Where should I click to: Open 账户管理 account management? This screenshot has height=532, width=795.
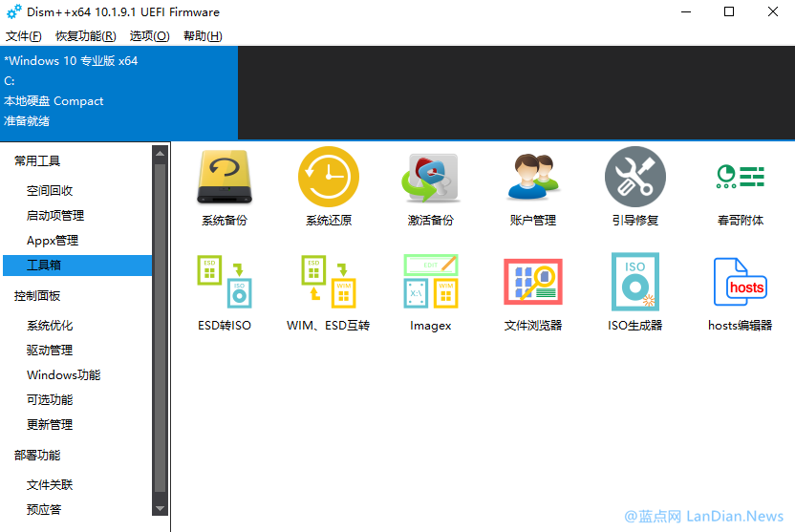(533, 187)
